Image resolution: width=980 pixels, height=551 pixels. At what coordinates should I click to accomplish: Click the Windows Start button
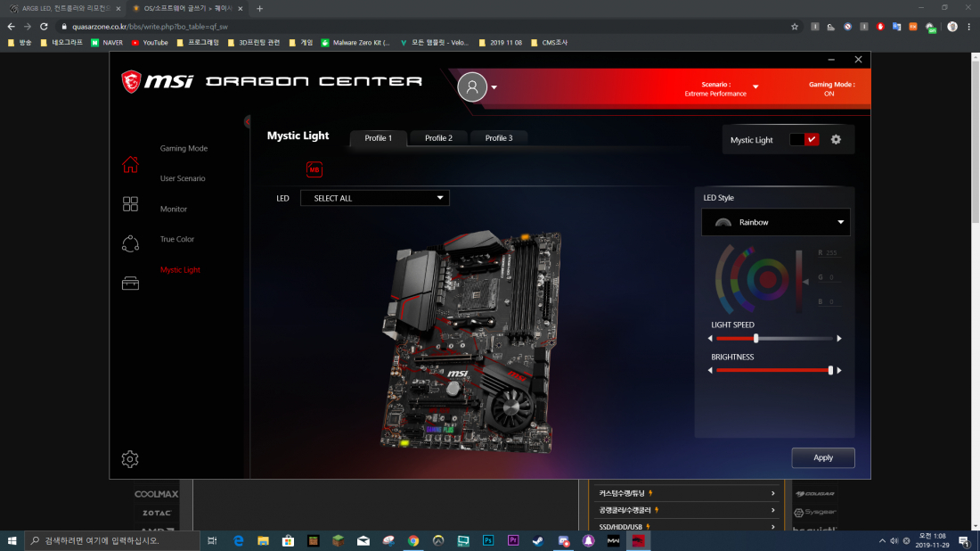[x=12, y=540]
